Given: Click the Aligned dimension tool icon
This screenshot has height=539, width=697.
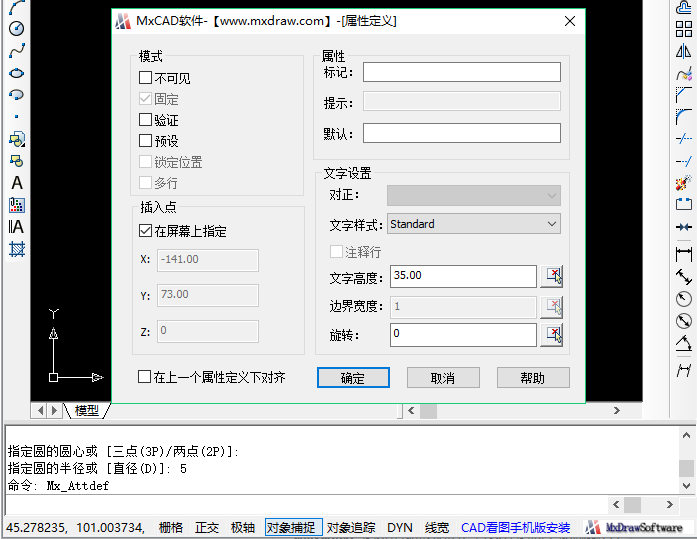Looking at the screenshot, I should [x=684, y=277].
